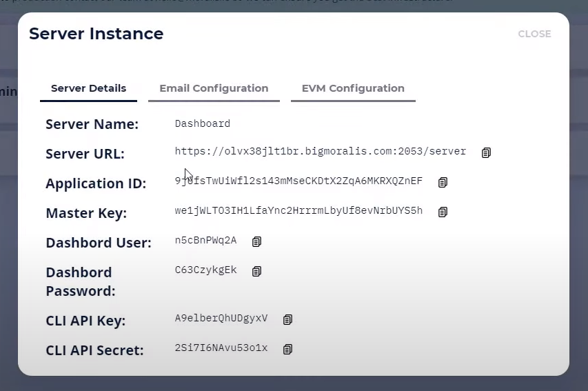Click the Application ID string
Image resolution: width=588 pixels, height=391 pixels.
coord(298,181)
